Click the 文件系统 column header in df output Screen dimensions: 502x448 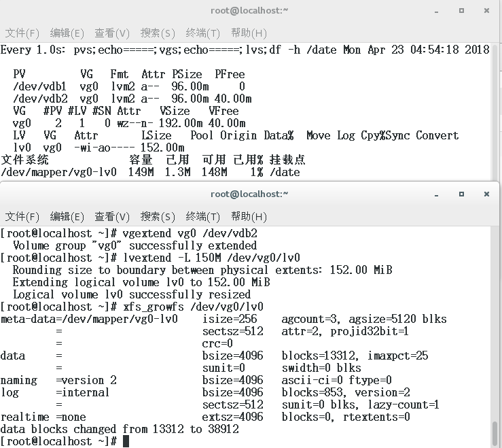(x=24, y=160)
